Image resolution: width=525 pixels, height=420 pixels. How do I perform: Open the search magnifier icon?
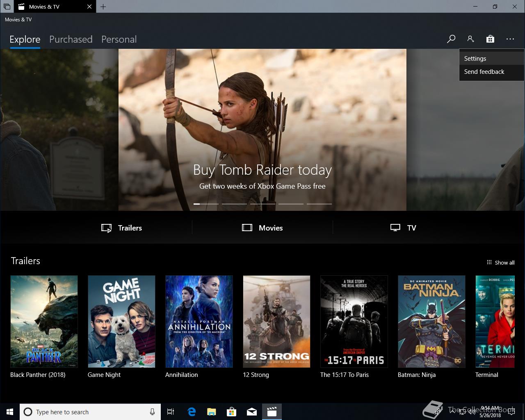[x=451, y=39]
